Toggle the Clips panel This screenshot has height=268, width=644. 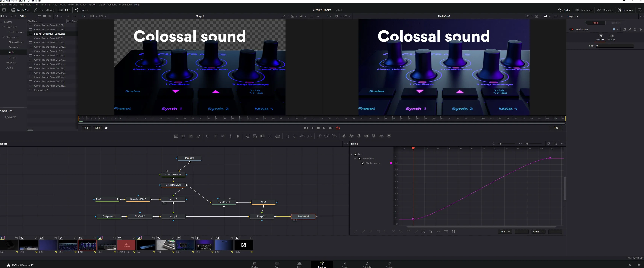point(65,10)
